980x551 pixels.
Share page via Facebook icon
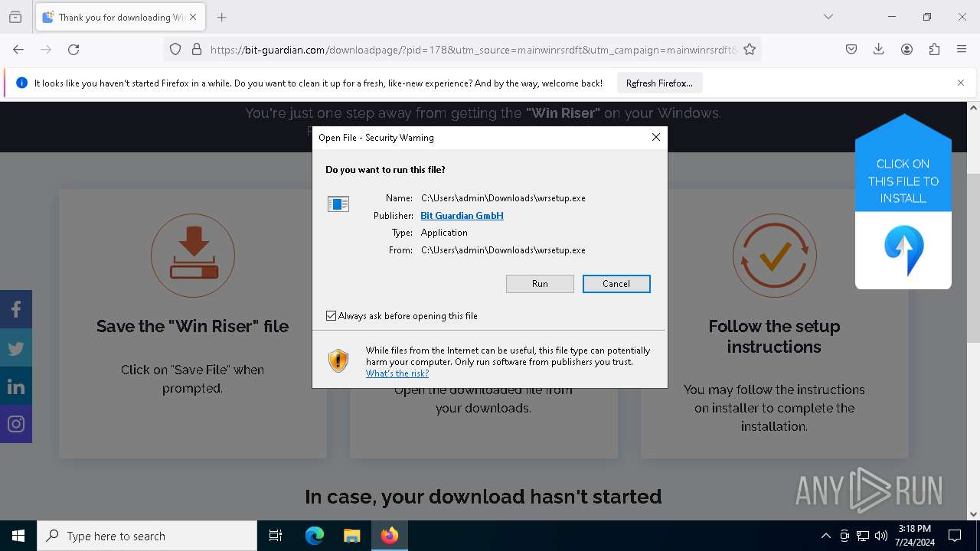[x=16, y=309]
